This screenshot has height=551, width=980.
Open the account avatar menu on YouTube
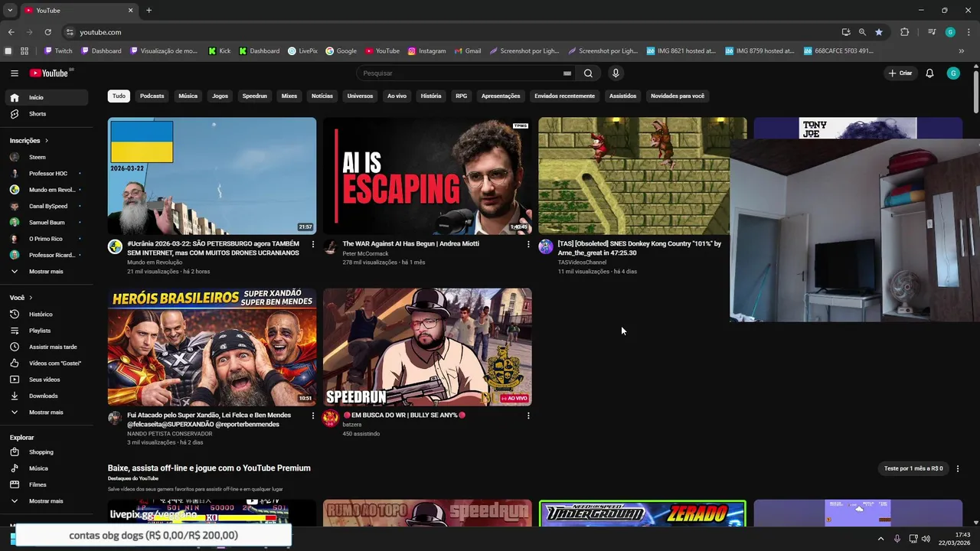click(x=953, y=73)
